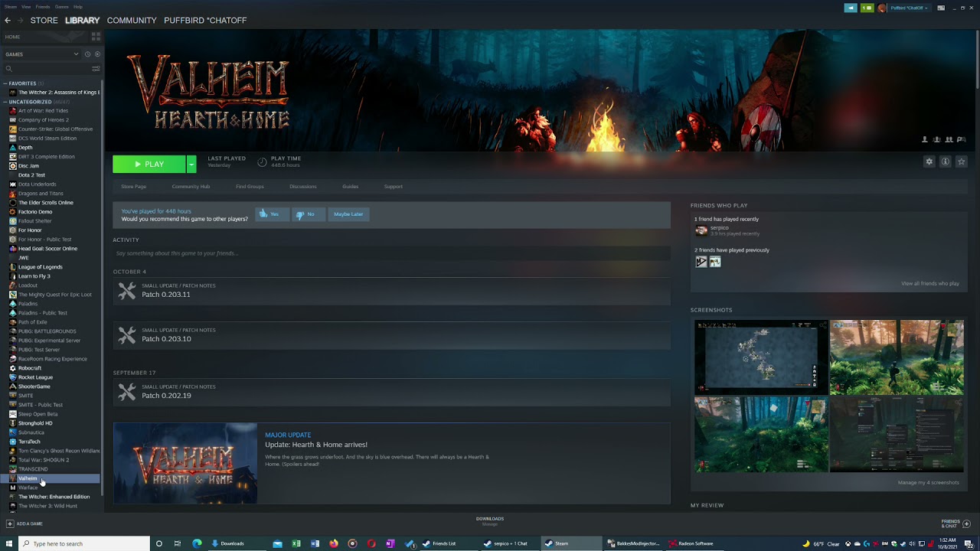The width and height of the screenshot is (980, 551).
Task: Show recent games clock icon
Action: coord(87,54)
